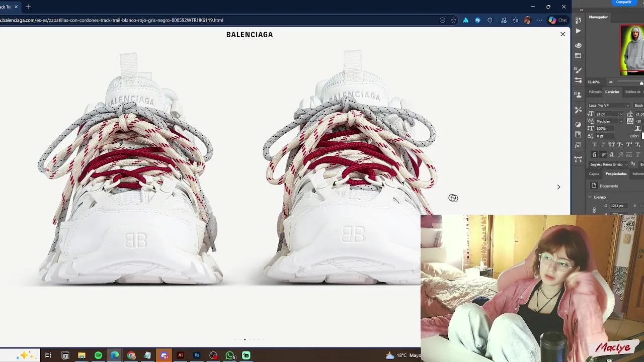Viewport: 644px width, 362px height.
Task: Toggle discretionary ligatures st button
Action: coord(611,155)
